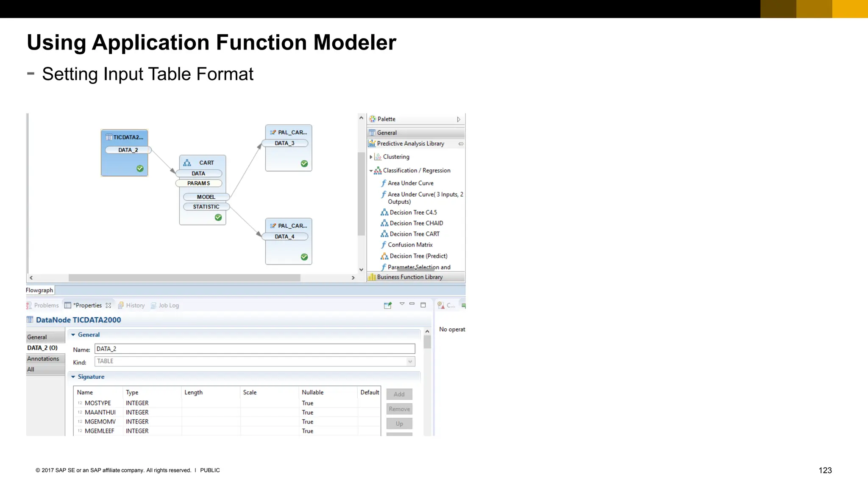This screenshot has height=488, width=868.
Task: Select the MOSTYPE row
Action: tap(227, 403)
